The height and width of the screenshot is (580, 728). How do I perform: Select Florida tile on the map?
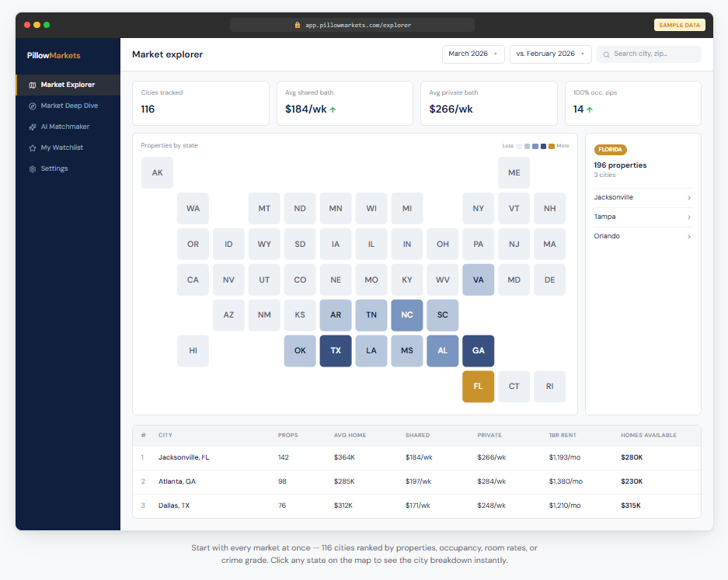pos(479,386)
